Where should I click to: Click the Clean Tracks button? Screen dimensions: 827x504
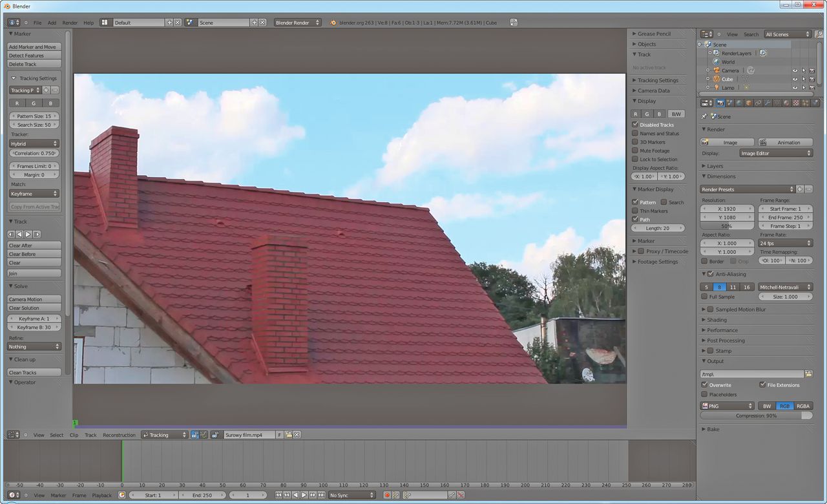point(34,372)
